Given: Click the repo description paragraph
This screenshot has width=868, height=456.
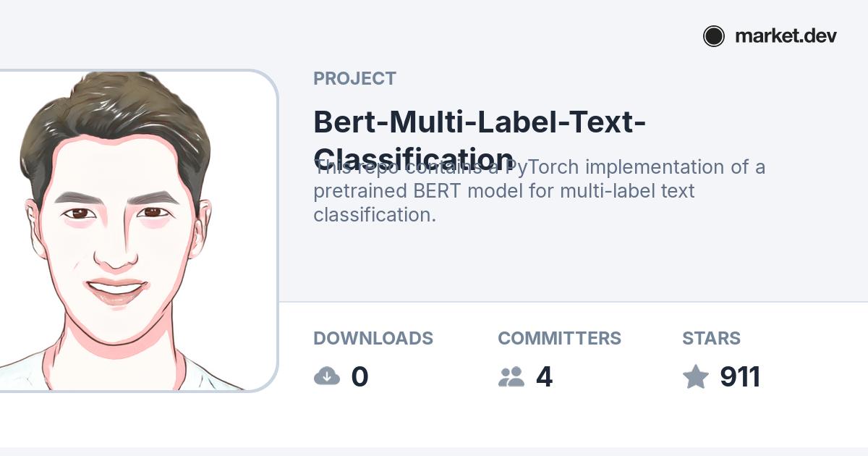Looking at the screenshot, I should (540, 191).
